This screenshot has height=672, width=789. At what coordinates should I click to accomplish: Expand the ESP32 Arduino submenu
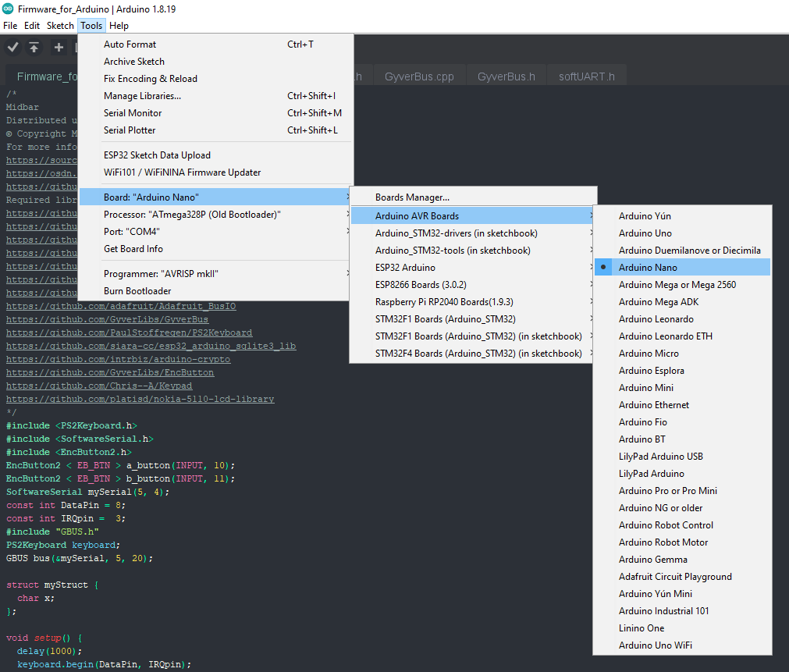pyautogui.click(x=473, y=267)
